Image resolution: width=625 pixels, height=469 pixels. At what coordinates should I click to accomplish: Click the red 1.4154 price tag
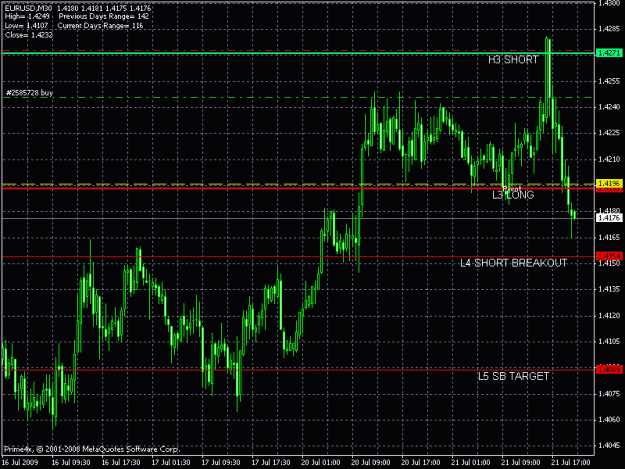(609, 256)
